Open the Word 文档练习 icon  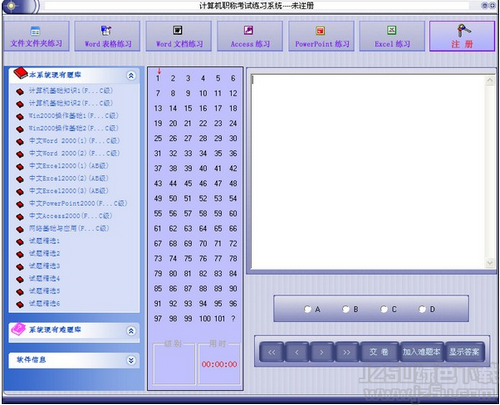(x=178, y=30)
